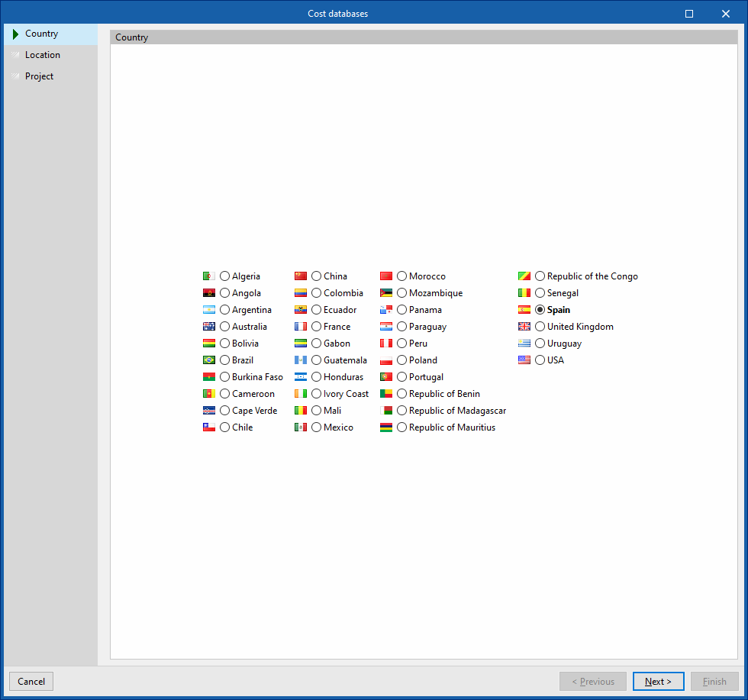
Task: Select Republic of Mauritius radio button
Action: pos(401,427)
